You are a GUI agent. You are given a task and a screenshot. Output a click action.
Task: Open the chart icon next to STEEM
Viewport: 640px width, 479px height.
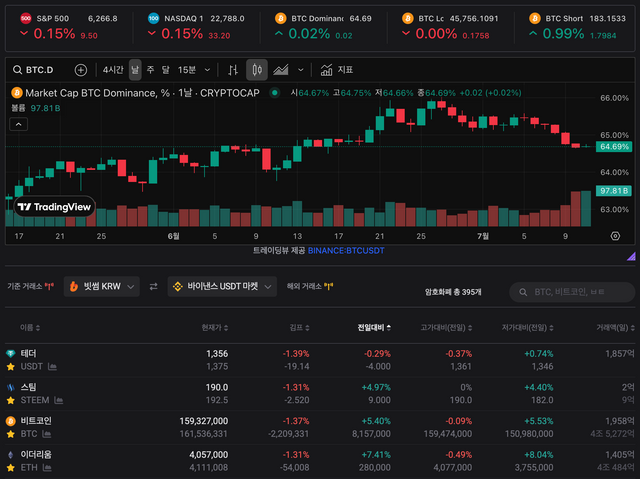coord(58,400)
